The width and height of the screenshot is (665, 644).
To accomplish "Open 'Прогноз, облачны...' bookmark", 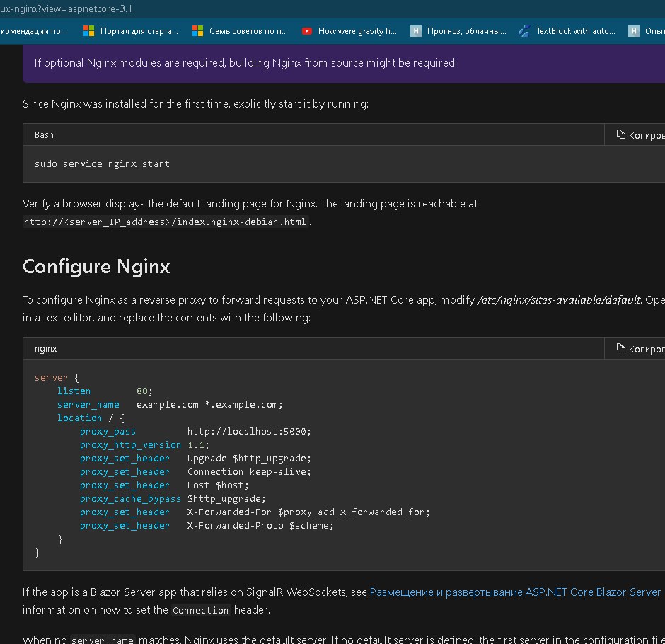I will pos(458,31).
